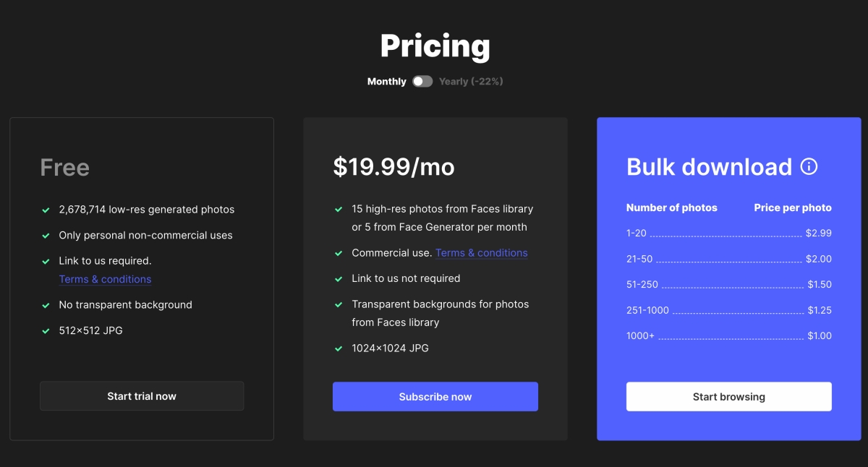Viewport: 868px width, 467px height.
Task: Click the checkmark next to 2,678,714 low-res photos
Action: pyautogui.click(x=46, y=210)
